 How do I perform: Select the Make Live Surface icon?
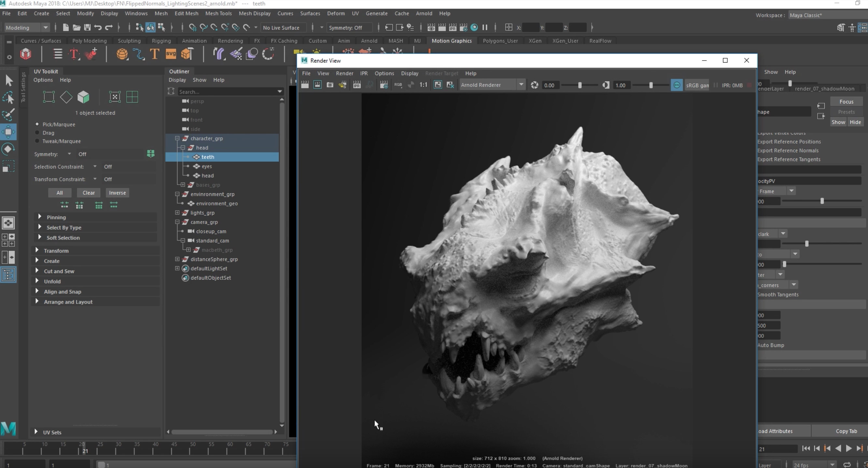point(247,27)
